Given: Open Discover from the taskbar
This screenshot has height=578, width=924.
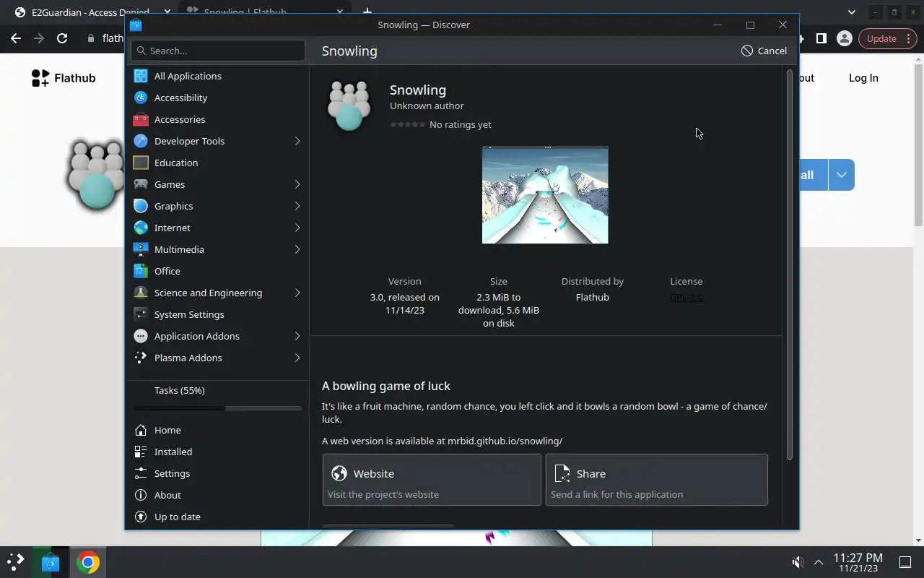Looking at the screenshot, I should (x=50, y=562).
